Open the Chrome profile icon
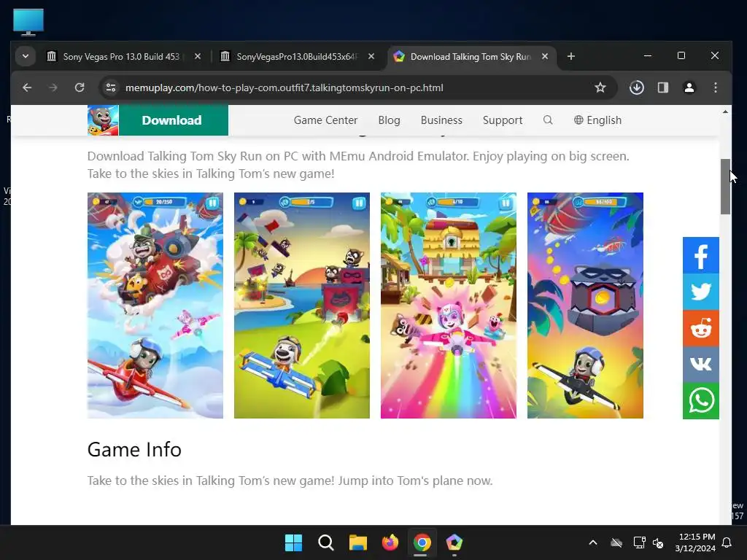Screen dimensions: 747x560 click(689, 87)
